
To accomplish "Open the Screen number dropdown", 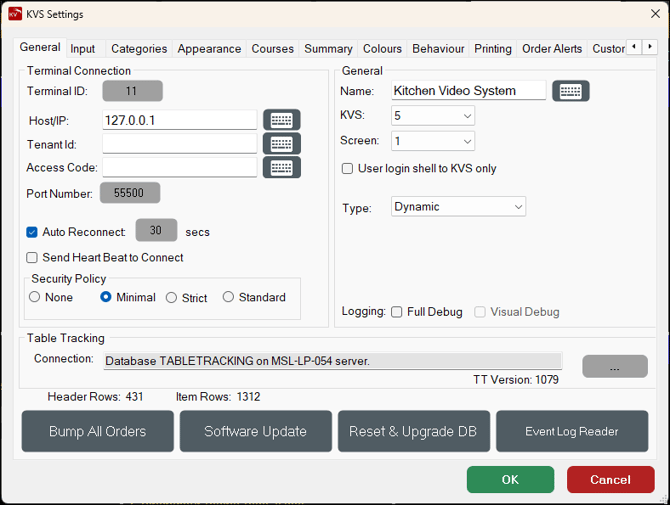I will click(433, 141).
